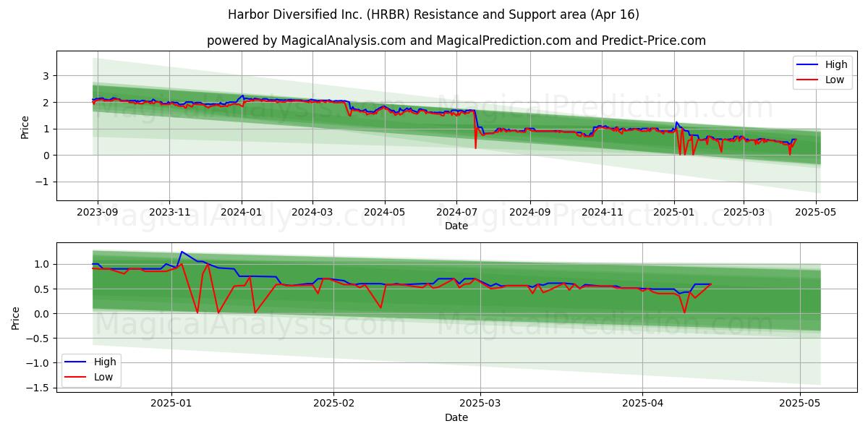
Task: Click the 'Date' axis label under top chart
Action: (456, 226)
